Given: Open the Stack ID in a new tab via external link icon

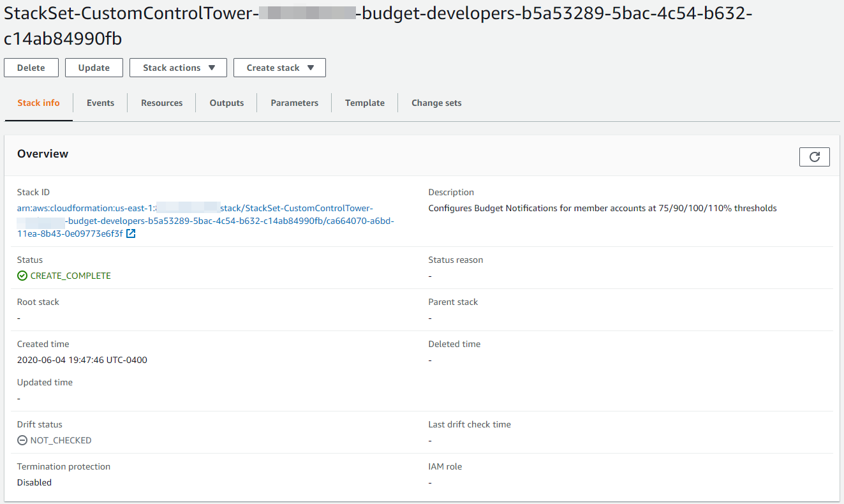Looking at the screenshot, I should [x=131, y=233].
